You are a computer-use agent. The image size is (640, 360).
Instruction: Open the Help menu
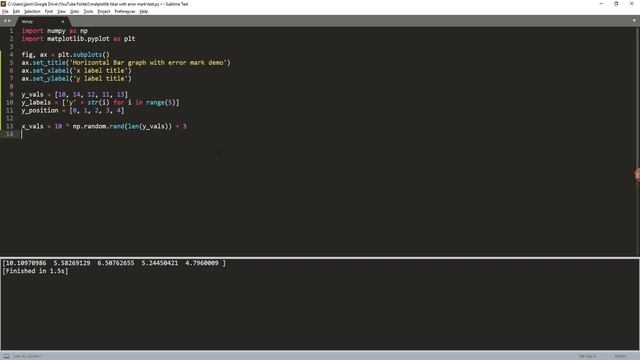144,11
